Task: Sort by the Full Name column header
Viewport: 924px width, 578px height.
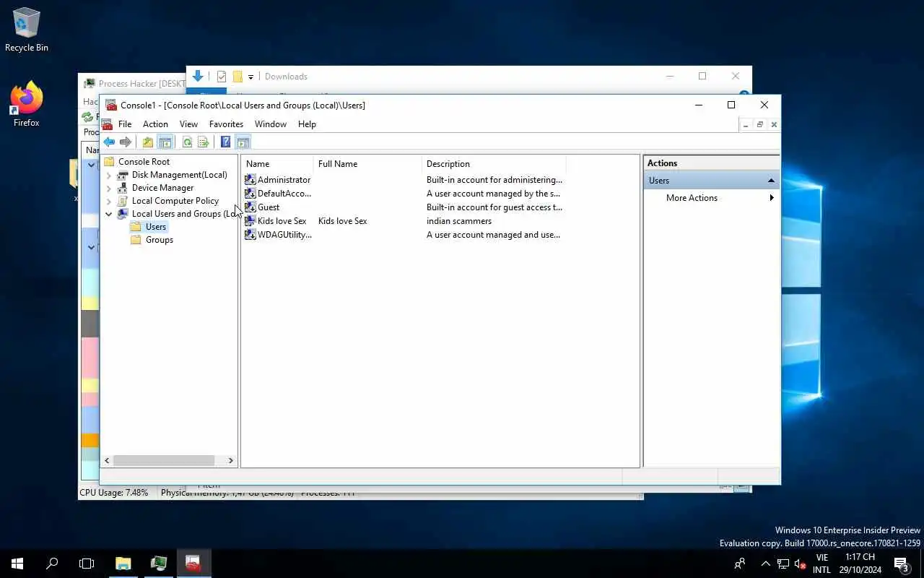Action: [x=367, y=164]
